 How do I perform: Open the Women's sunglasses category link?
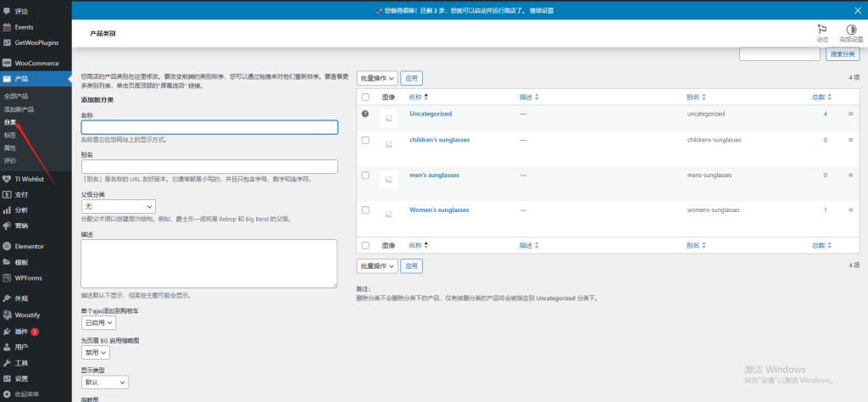click(x=439, y=209)
